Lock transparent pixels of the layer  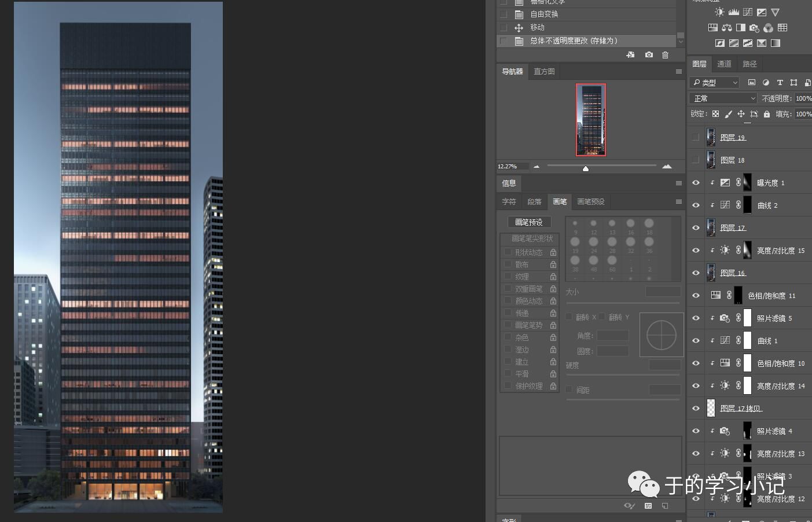[716, 114]
